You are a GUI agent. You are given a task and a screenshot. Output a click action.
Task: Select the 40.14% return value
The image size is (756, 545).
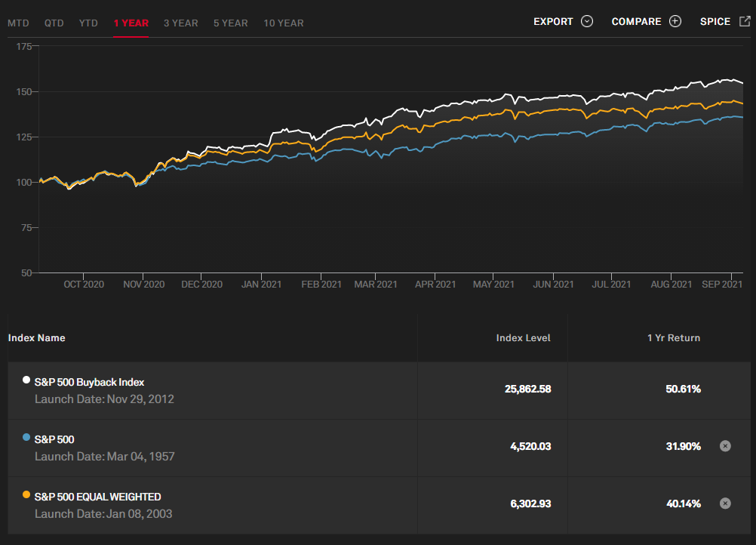[x=684, y=504]
